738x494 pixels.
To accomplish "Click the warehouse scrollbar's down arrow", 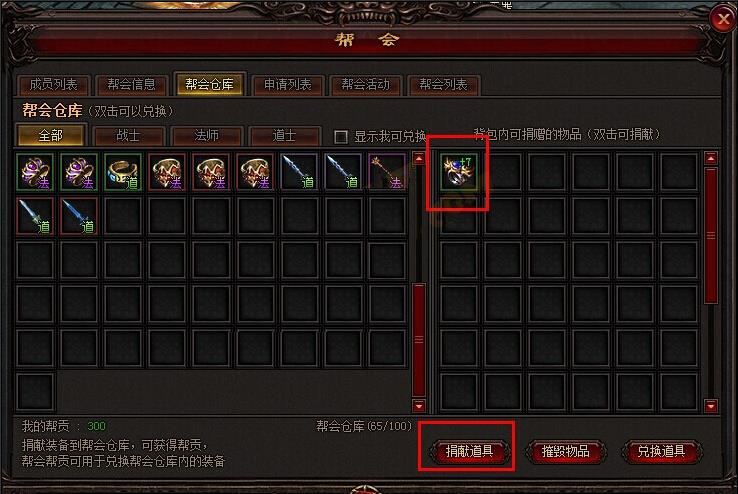I will [x=419, y=405].
